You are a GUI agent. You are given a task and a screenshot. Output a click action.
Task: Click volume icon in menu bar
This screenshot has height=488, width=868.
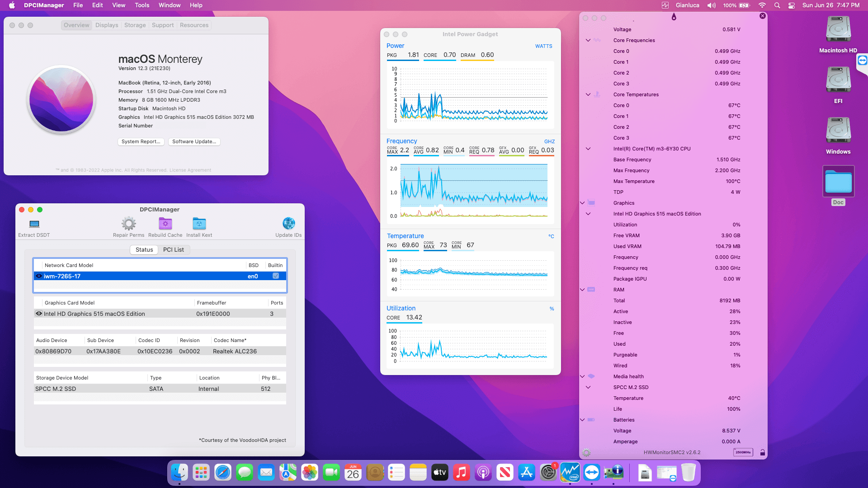[712, 5]
